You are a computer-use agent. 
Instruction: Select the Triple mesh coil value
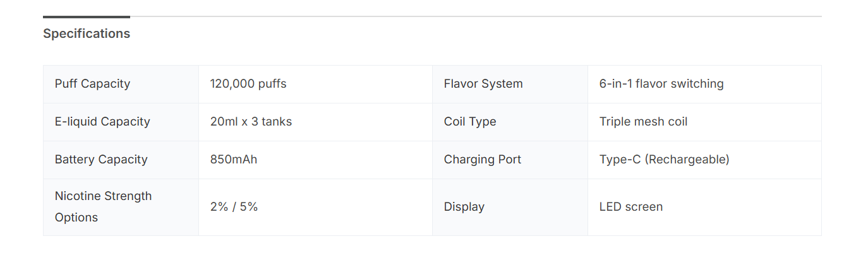(x=643, y=122)
